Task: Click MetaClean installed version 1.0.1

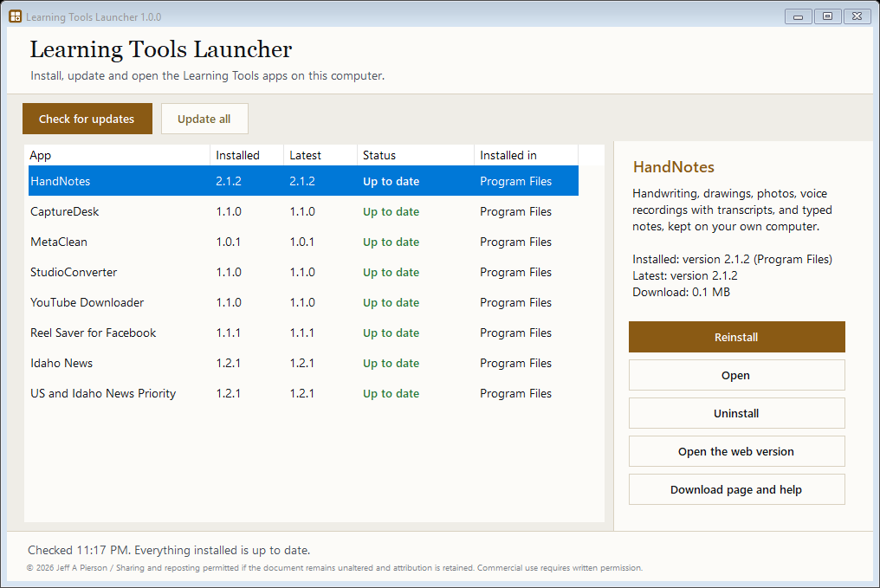Action: 229,242
